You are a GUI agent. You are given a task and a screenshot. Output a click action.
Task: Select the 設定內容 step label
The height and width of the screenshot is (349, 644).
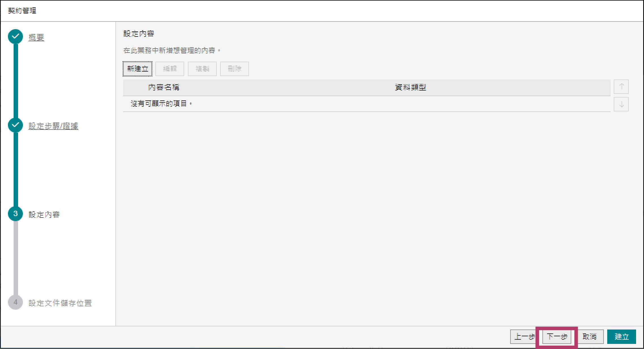[x=44, y=214]
